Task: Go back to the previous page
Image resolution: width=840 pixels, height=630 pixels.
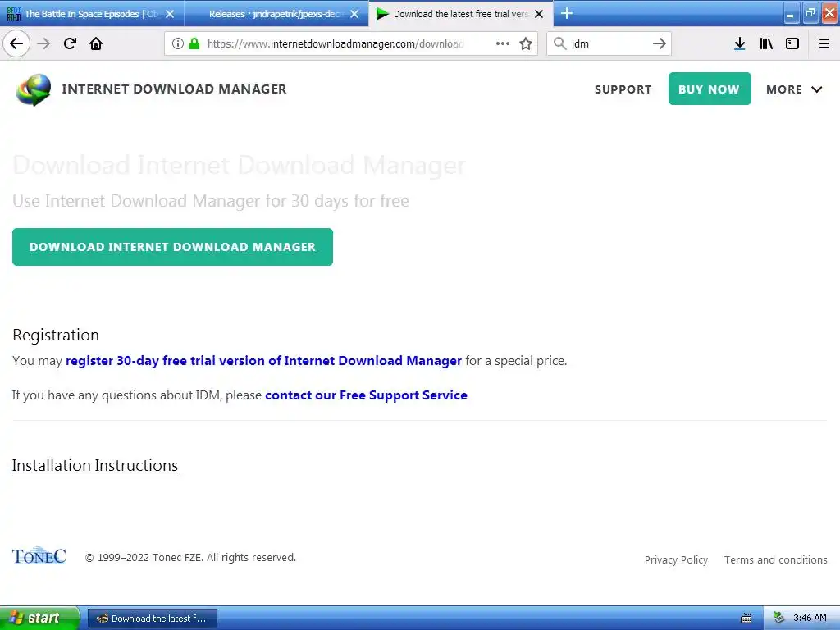Action: 16,43
